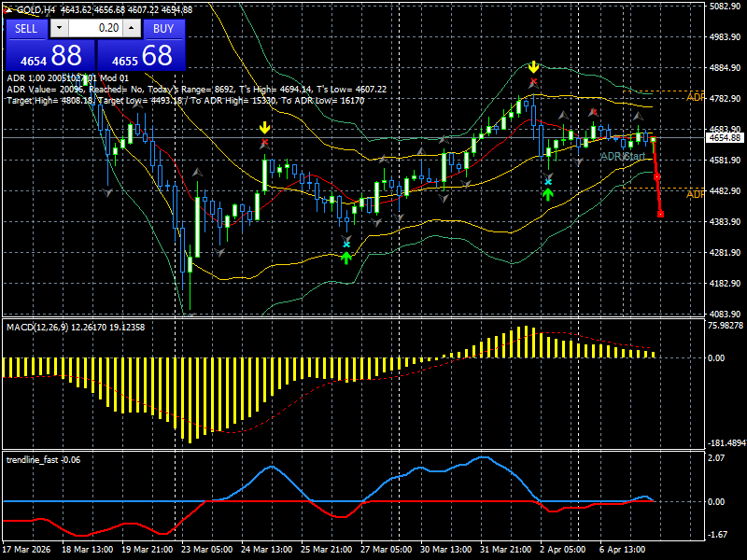Click red X marker below 24 Mar yellow arrow
The image size is (747, 560).
pyautogui.click(x=265, y=143)
